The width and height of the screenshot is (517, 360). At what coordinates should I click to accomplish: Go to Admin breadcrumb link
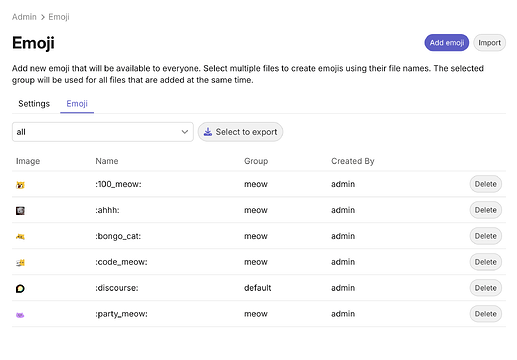click(x=24, y=17)
